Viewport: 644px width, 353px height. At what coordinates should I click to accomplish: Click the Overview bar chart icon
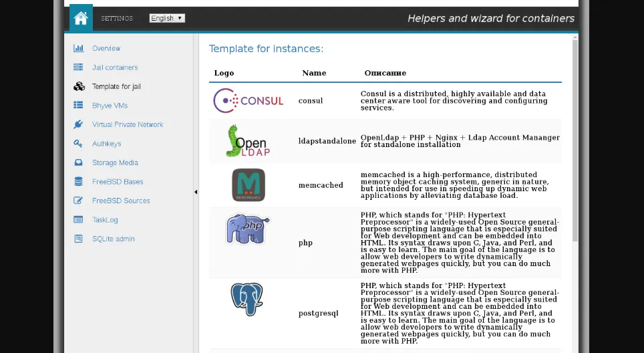[78, 48]
